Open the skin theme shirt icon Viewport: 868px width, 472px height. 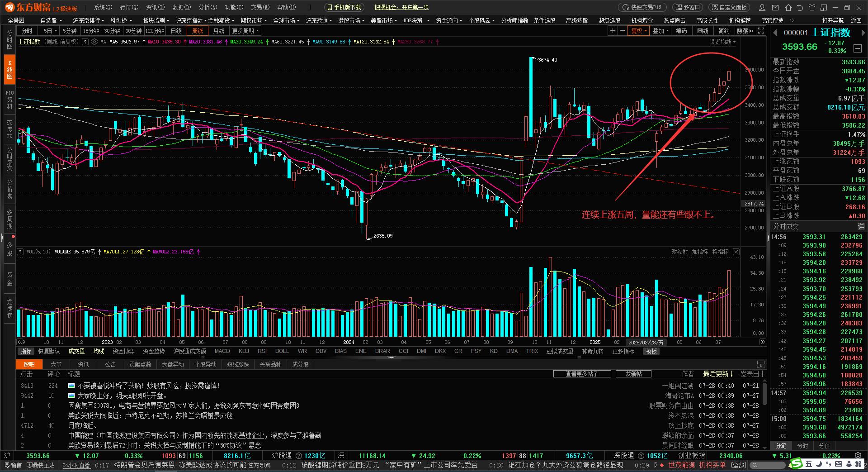tap(812, 8)
